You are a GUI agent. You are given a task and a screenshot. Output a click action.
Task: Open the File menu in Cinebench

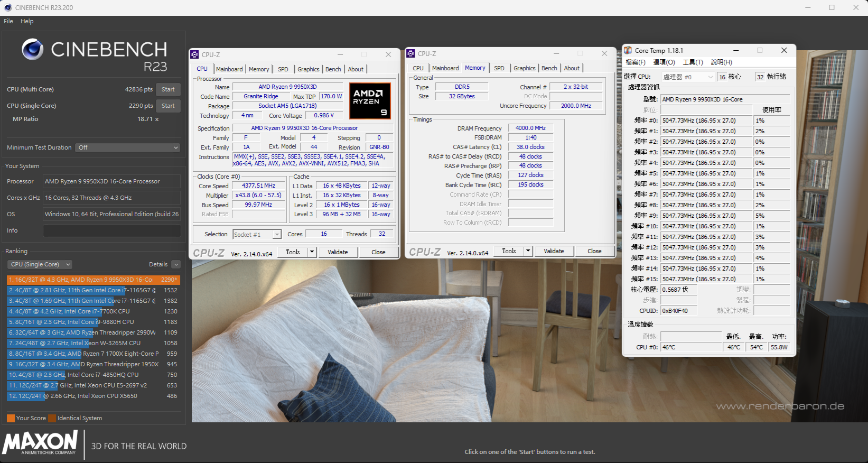coord(8,21)
